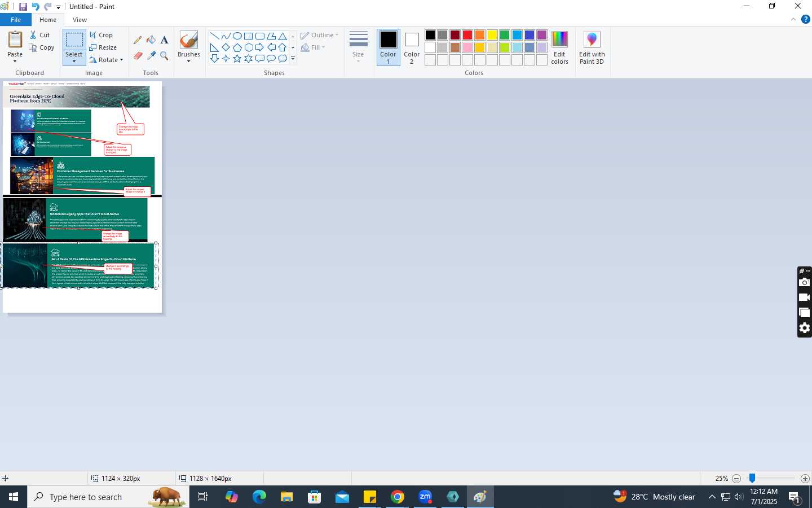Open Paint Help question mark icon
This screenshot has height=508, width=812.
coord(805,19)
